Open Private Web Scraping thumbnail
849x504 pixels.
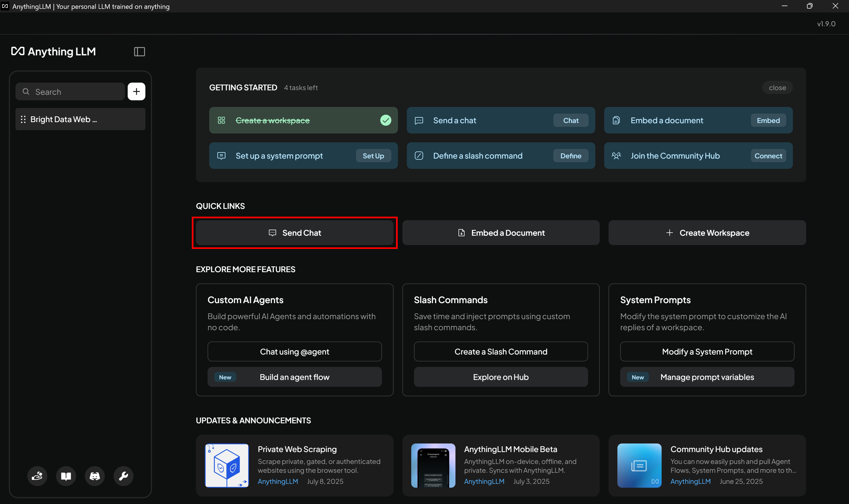[227, 465]
